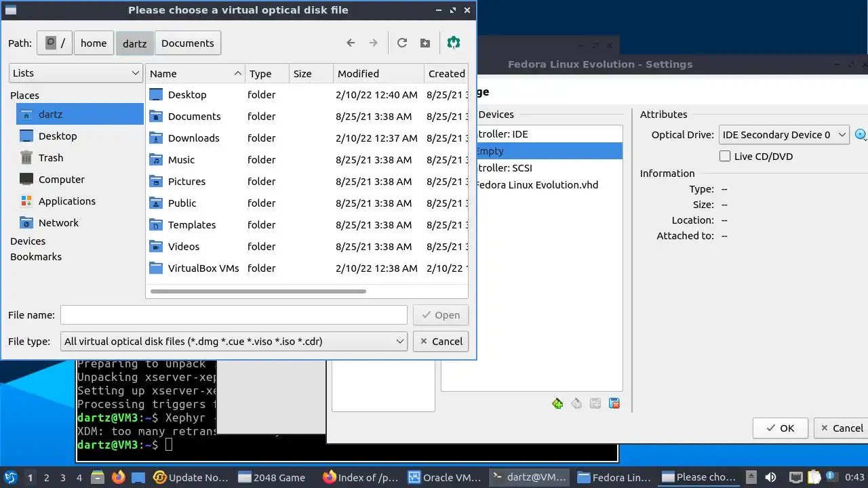Viewport: 868px width, 488px height.
Task: Click disk chooser icon beside Optical Drive
Action: tap(861, 134)
